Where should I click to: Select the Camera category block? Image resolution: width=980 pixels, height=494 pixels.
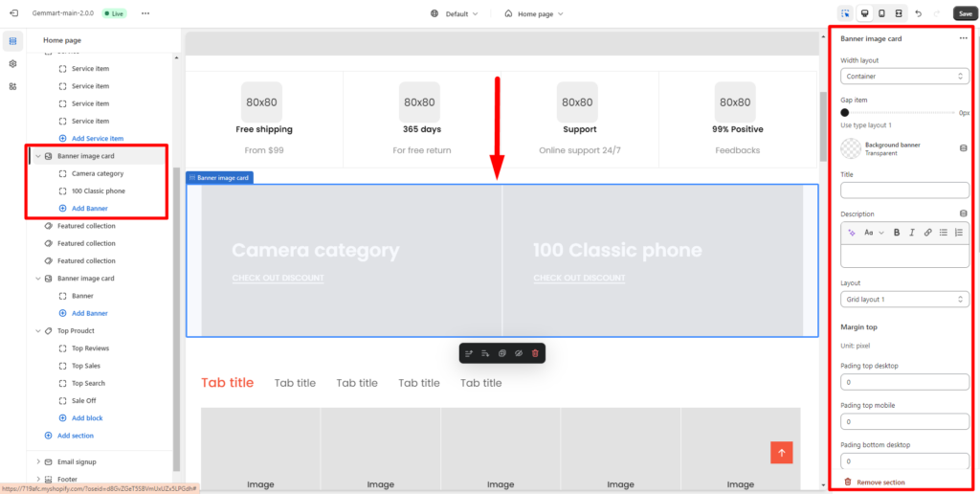click(x=98, y=173)
